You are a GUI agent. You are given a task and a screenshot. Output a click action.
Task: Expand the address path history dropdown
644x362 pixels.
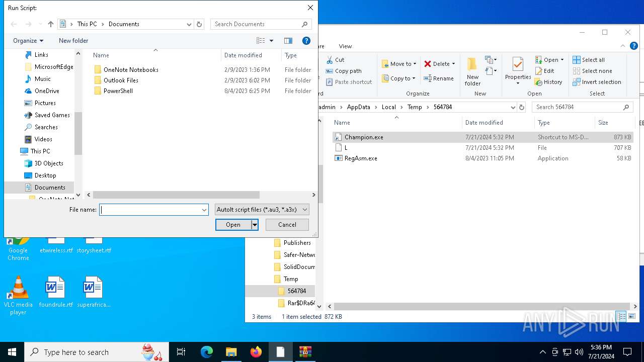coord(189,24)
